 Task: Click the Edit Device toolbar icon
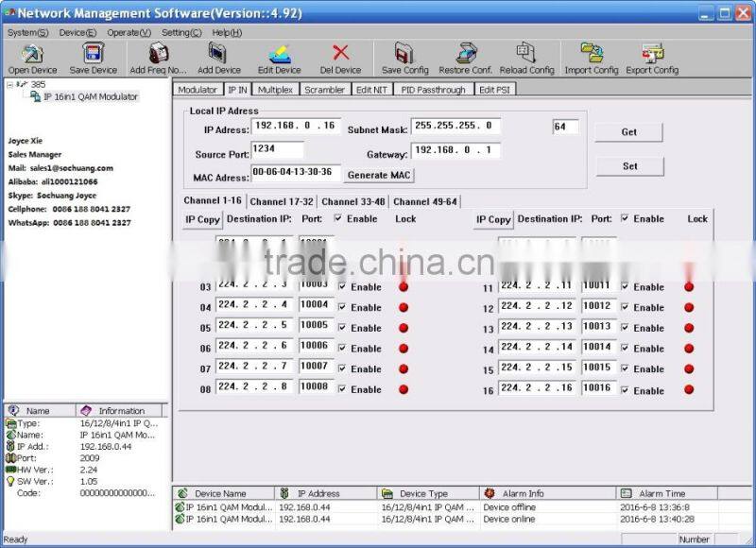(280, 54)
